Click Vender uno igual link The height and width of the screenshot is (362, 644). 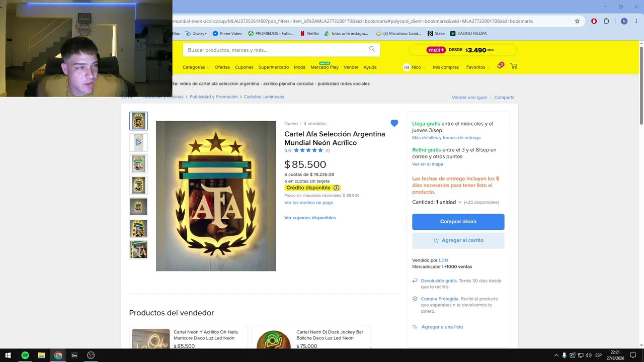(x=469, y=98)
